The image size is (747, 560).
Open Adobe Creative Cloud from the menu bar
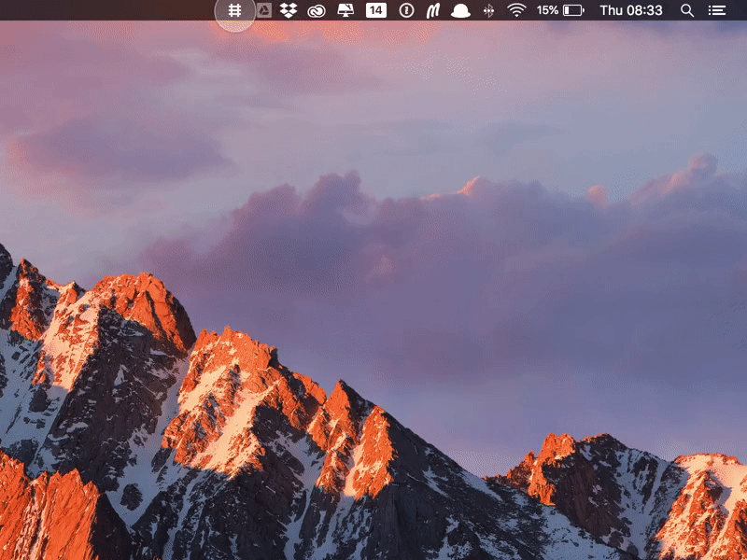[x=314, y=12]
